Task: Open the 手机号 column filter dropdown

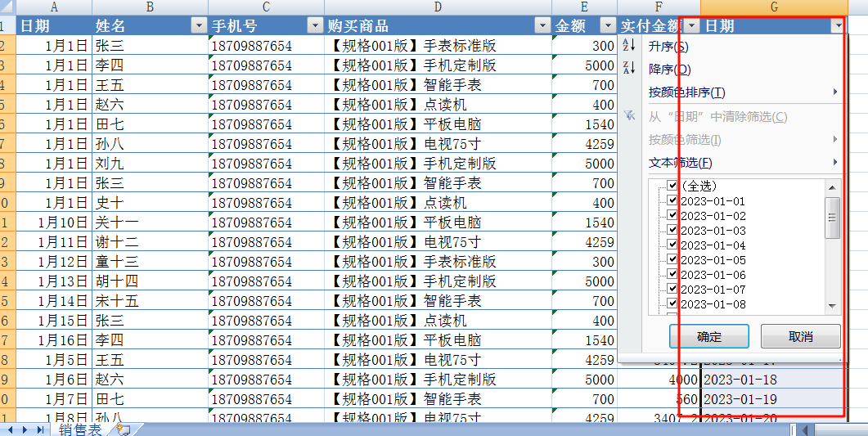Action: coord(314,25)
